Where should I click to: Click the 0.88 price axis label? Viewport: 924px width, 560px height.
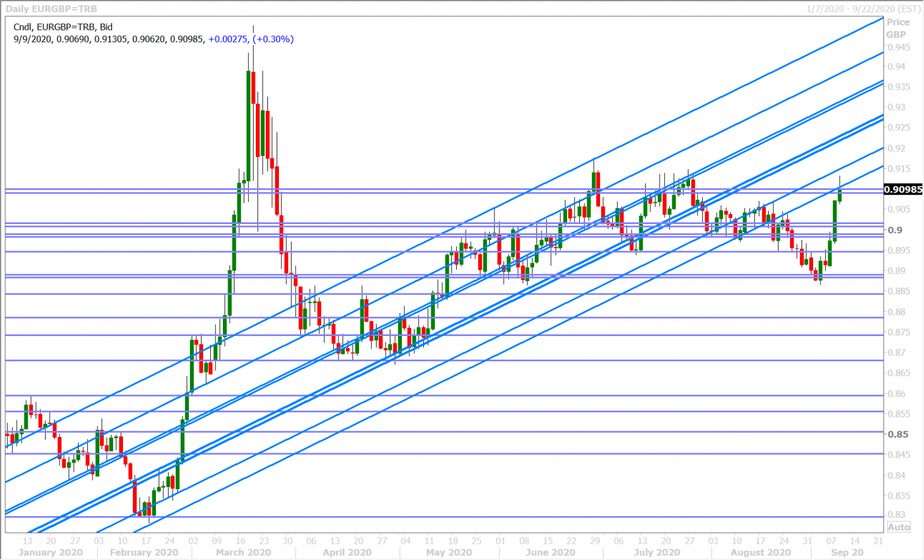(897, 312)
